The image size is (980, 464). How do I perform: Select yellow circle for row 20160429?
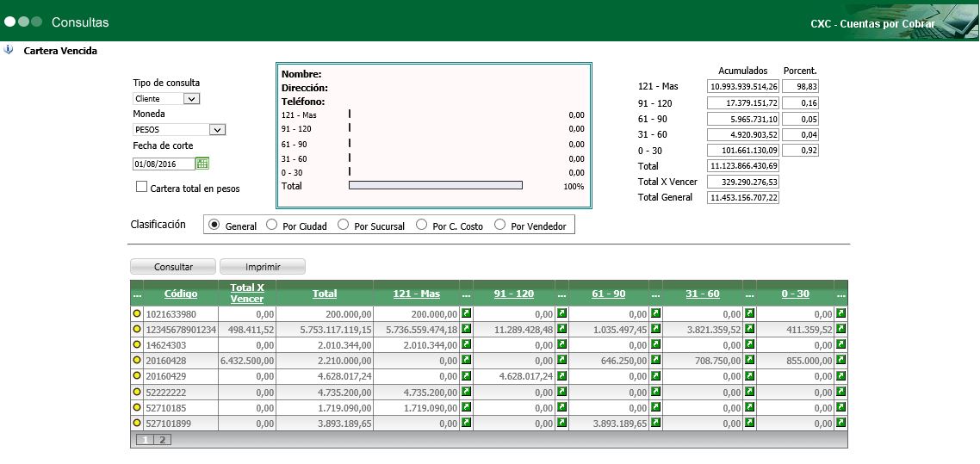click(x=136, y=376)
